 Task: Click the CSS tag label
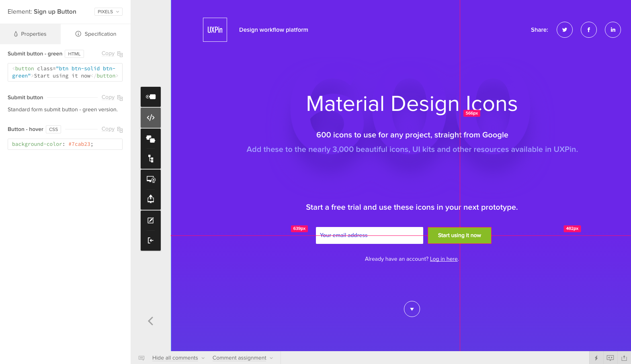pyautogui.click(x=53, y=129)
